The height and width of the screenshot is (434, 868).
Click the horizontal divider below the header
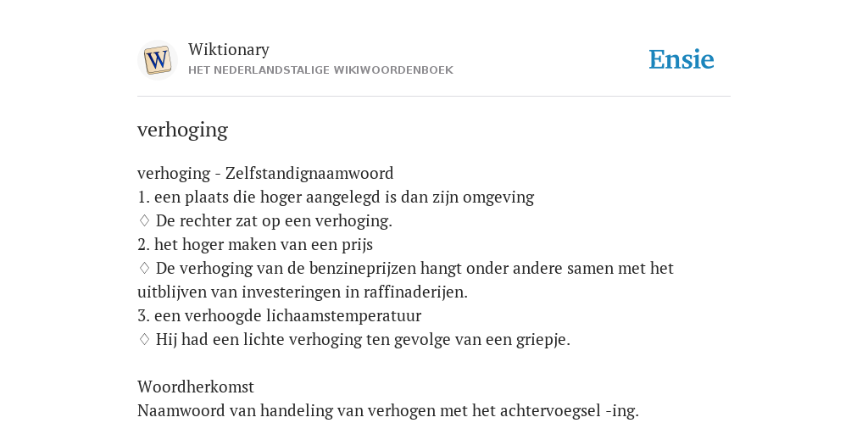[x=434, y=97]
